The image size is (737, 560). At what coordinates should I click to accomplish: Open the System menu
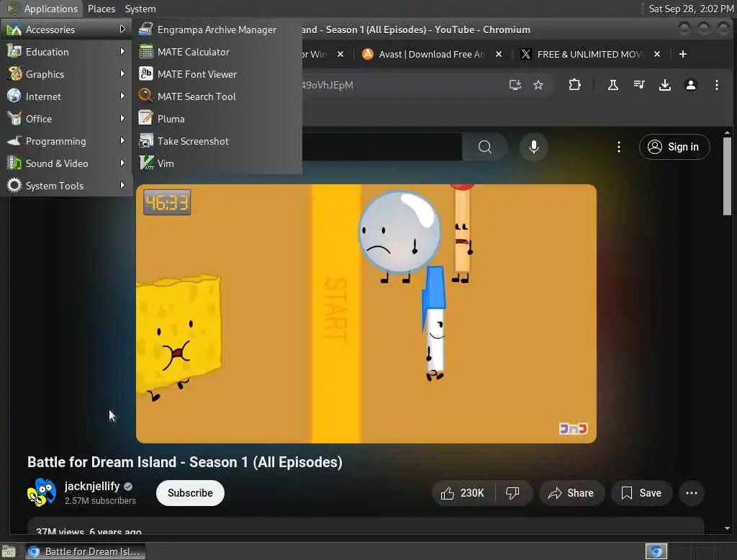pyautogui.click(x=140, y=9)
